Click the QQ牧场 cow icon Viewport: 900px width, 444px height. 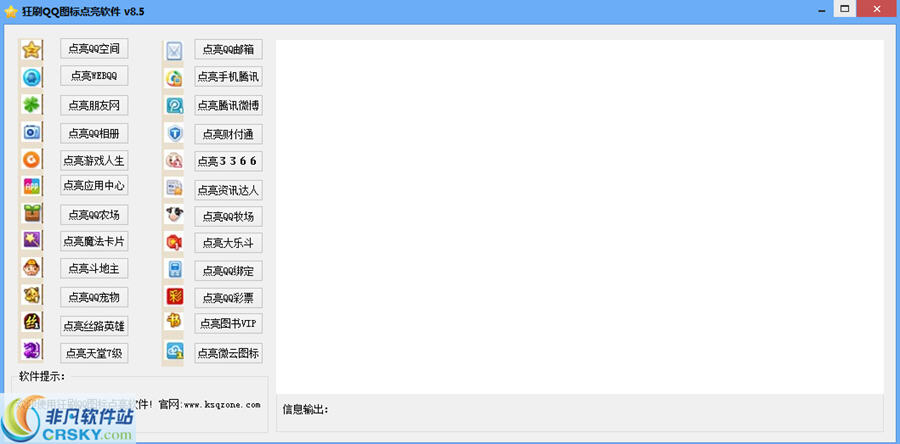174,215
